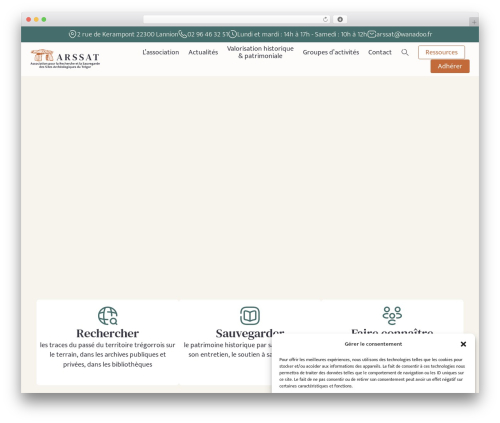The image size is (500, 423).
Task: Click the clock icon beside opening hours
Action: coord(233,34)
